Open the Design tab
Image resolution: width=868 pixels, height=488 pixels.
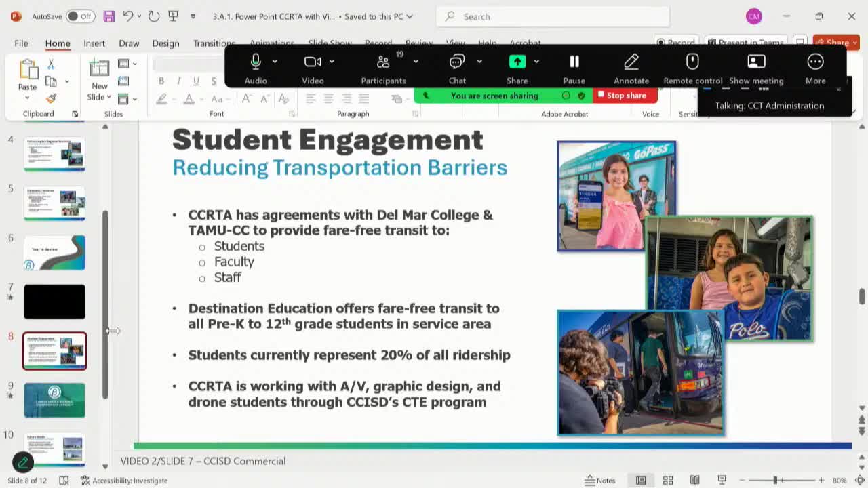click(x=165, y=43)
